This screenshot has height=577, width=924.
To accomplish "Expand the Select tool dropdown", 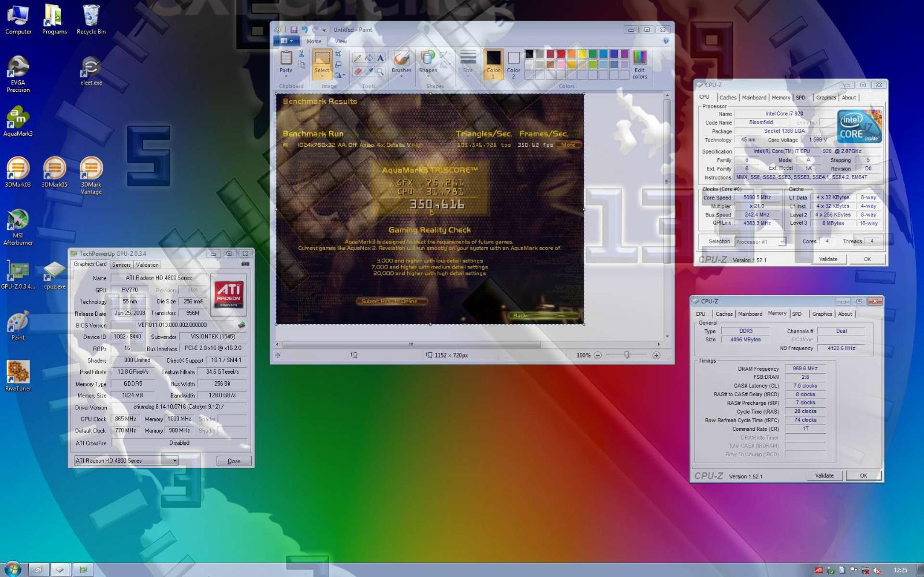I will coord(322,76).
